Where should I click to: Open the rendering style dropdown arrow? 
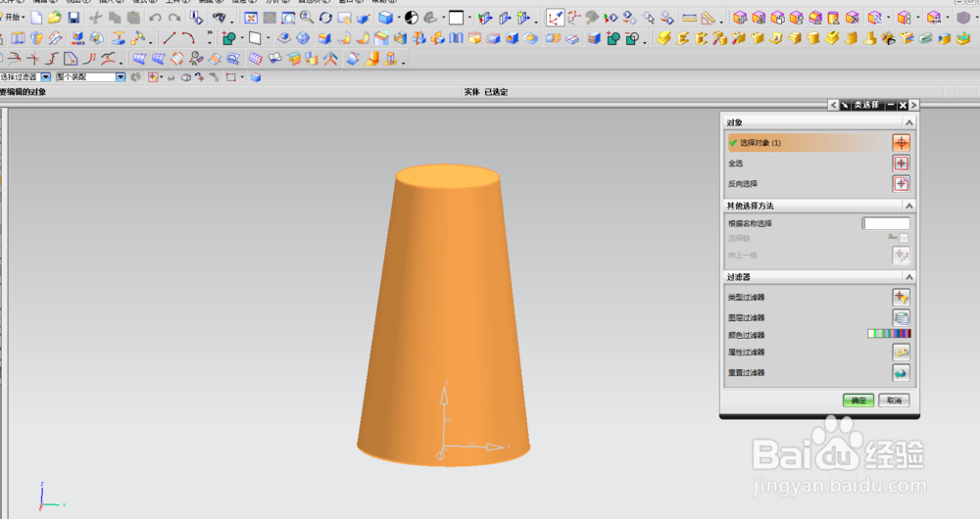coord(398,18)
